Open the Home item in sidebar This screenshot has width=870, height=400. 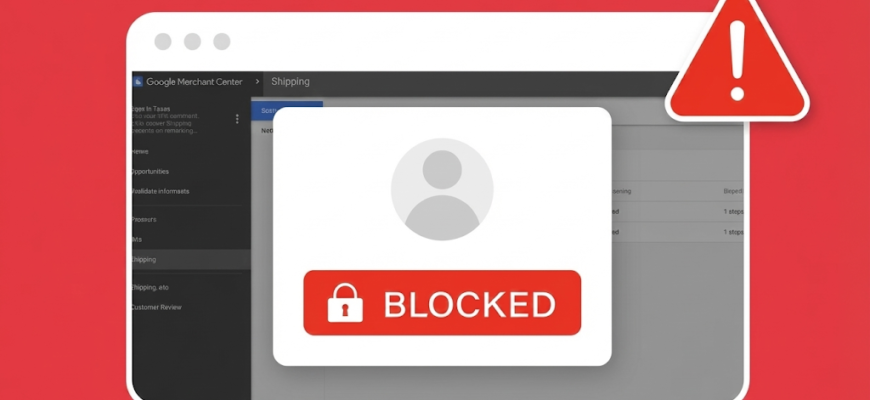(x=140, y=151)
